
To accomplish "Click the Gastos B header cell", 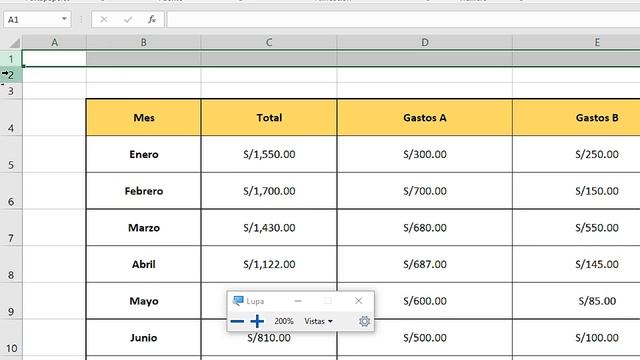I will [x=576, y=118].
